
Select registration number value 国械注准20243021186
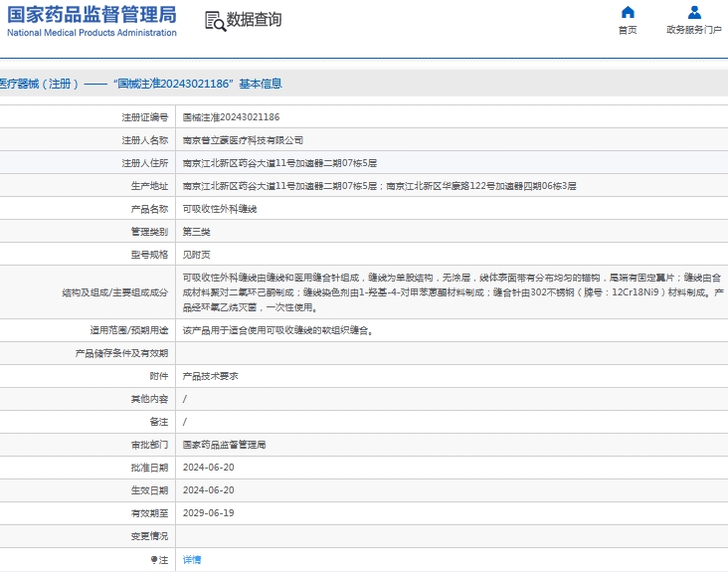click(231, 117)
